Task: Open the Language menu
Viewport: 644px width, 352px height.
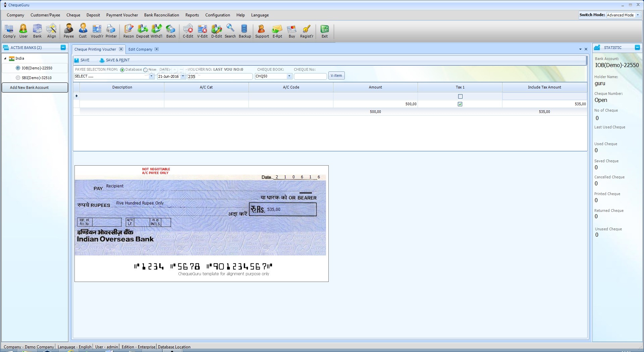Action: pyautogui.click(x=260, y=15)
